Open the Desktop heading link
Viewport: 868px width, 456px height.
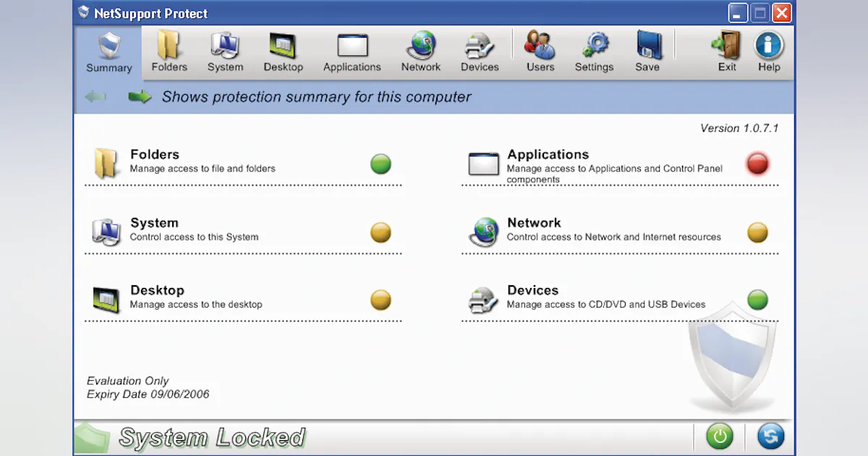coord(157,290)
